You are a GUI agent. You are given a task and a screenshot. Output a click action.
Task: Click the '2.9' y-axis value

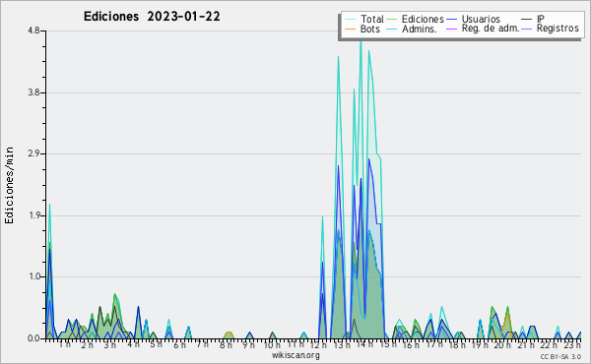click(33, 153)
